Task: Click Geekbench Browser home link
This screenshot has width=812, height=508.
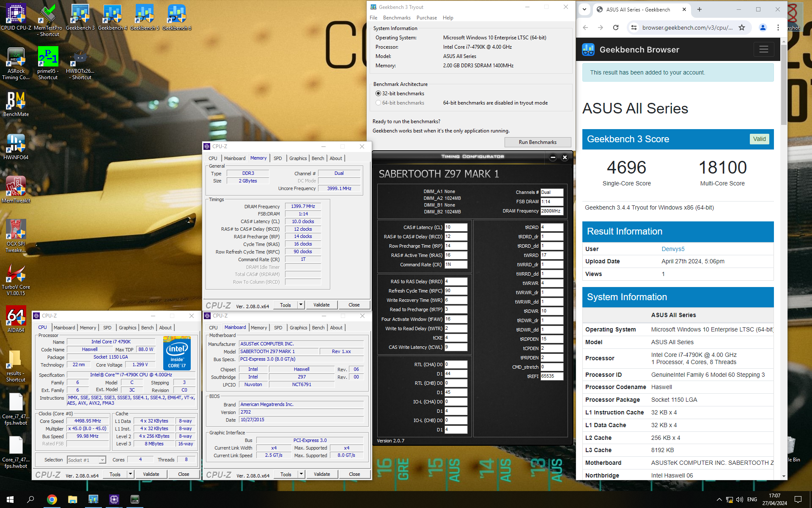Action: tap(630, 50)
